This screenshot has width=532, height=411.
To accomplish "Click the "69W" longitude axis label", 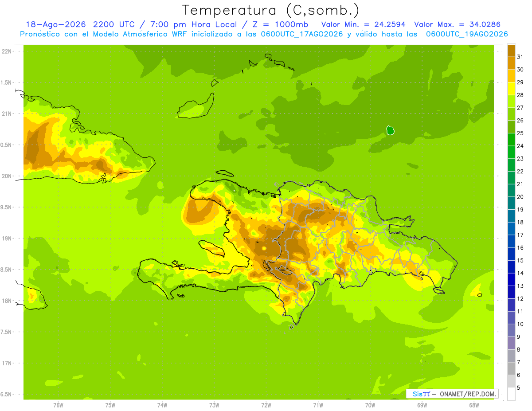I will coord(422,405).
